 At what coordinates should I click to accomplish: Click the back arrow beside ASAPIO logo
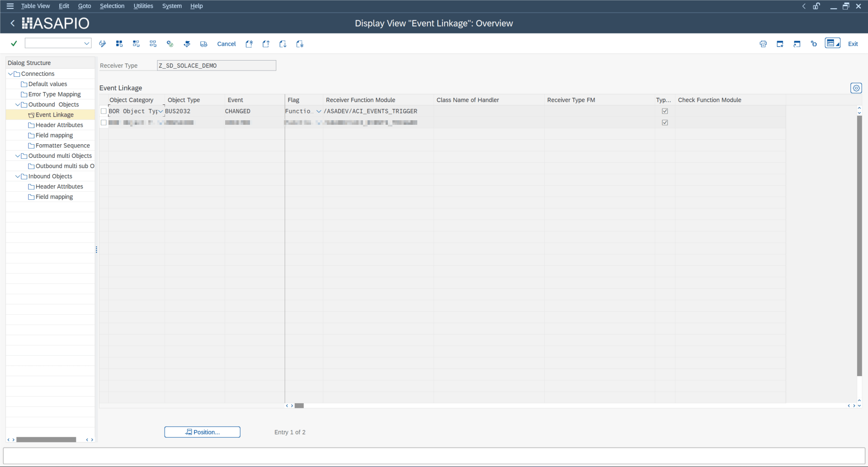tap(13, 23)
